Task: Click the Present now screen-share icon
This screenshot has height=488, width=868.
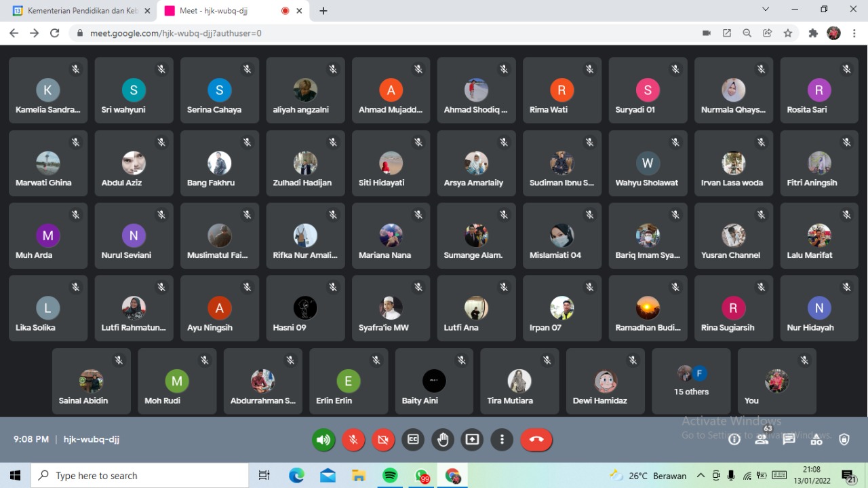Action: pyautogui.click(x=472, y=440)
